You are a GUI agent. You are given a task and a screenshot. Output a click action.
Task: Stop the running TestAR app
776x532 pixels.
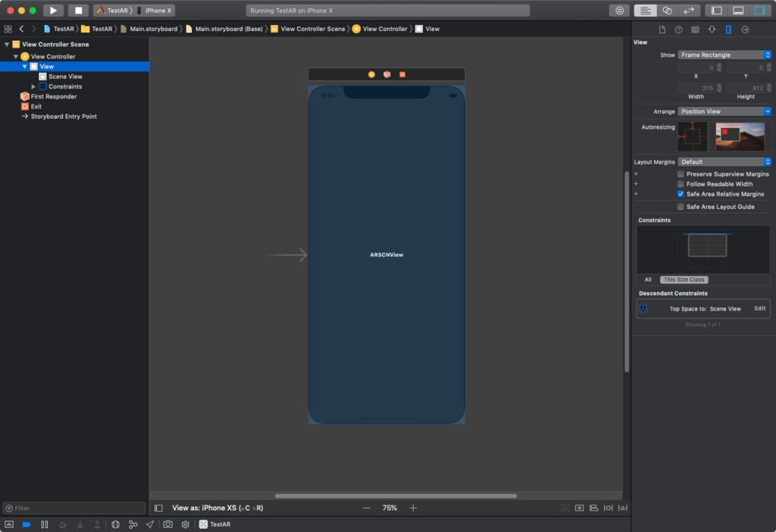click(78, 11)
